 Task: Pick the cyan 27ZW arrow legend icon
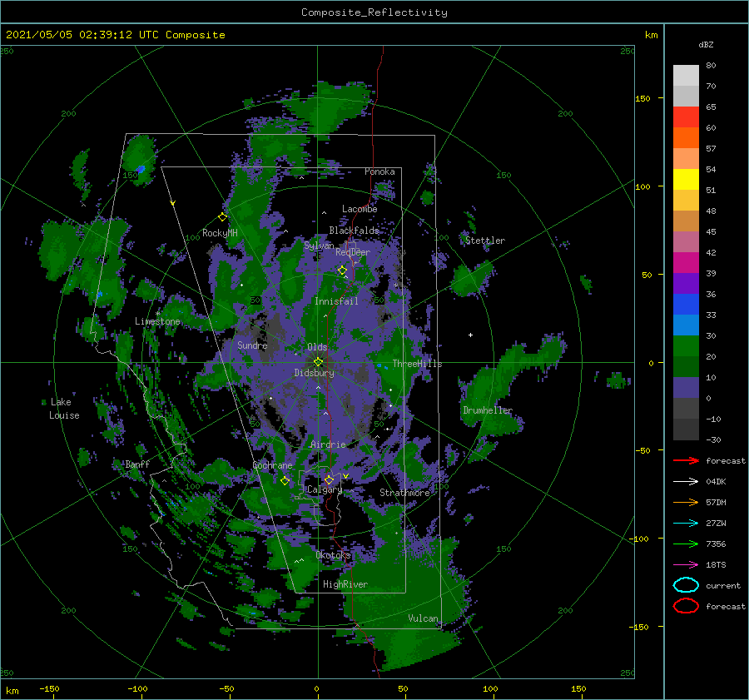686,523
